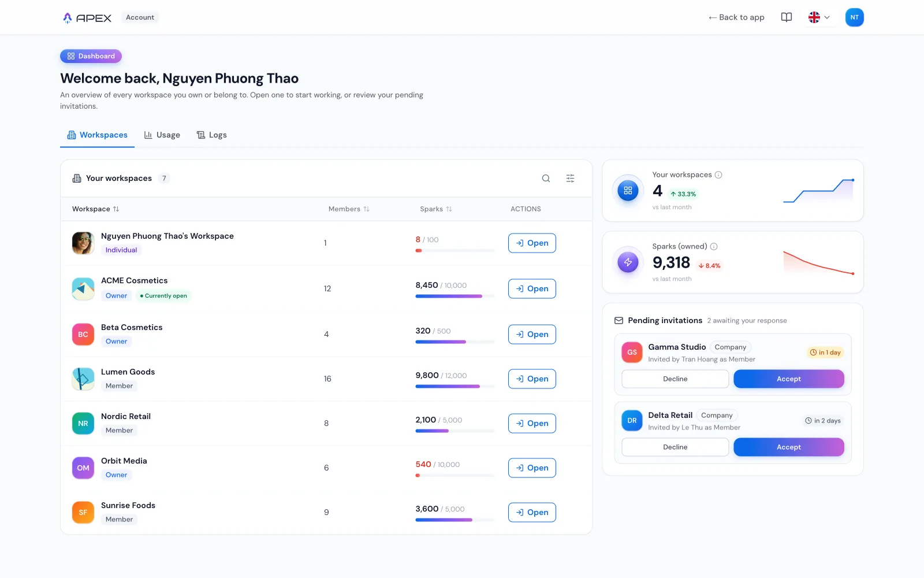Decline the Gamma Studio invitation

[675, 379]
